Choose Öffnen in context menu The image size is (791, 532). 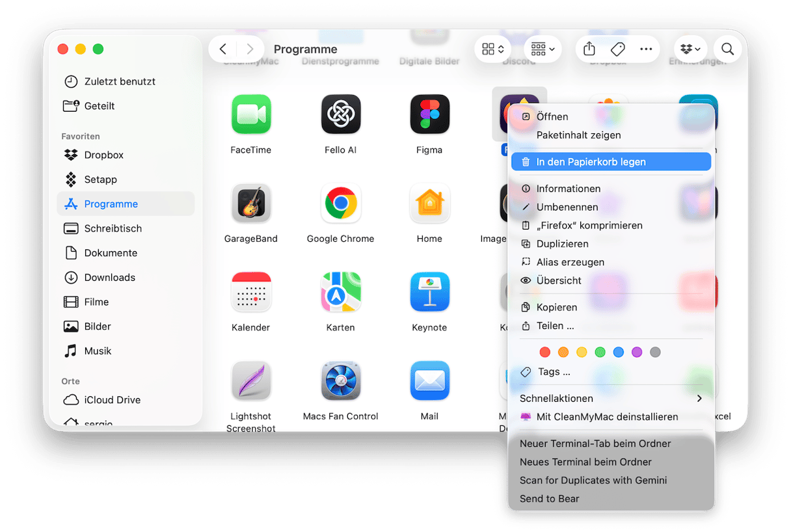coord(611,116)
